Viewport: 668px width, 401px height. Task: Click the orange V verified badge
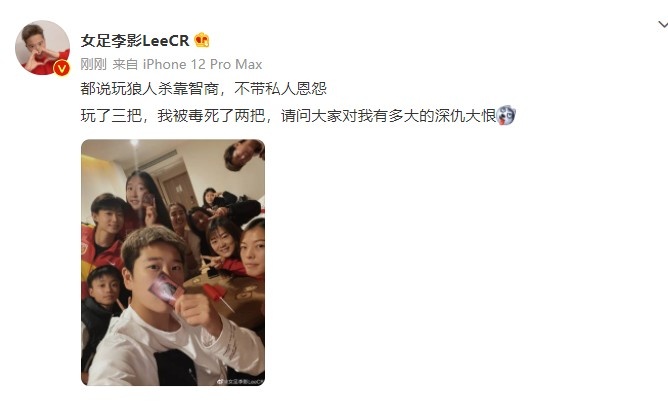62,68
